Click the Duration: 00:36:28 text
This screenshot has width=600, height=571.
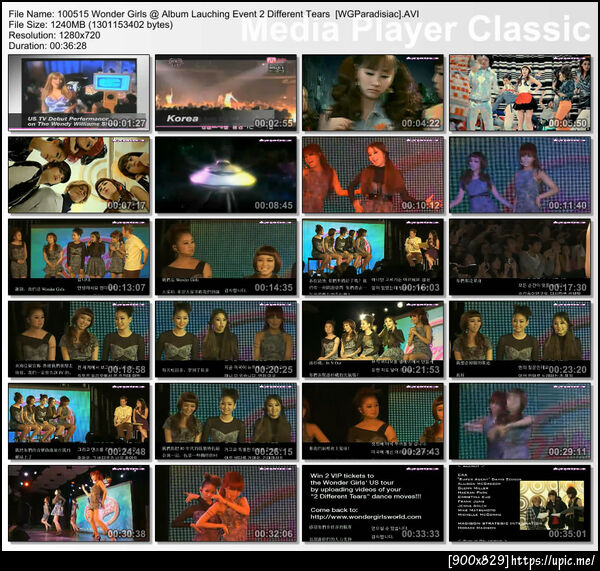(47, 46)
